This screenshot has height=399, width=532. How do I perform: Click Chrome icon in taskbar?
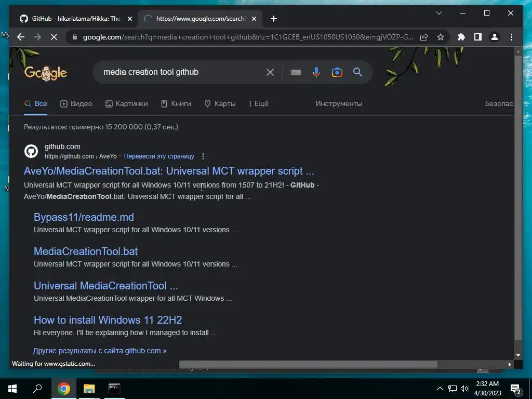(63, 389)
